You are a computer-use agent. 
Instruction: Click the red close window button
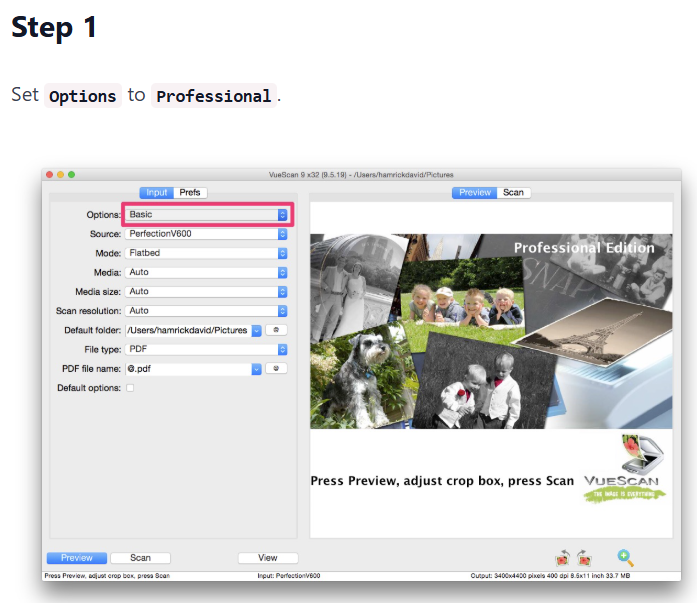pos(49,175)
